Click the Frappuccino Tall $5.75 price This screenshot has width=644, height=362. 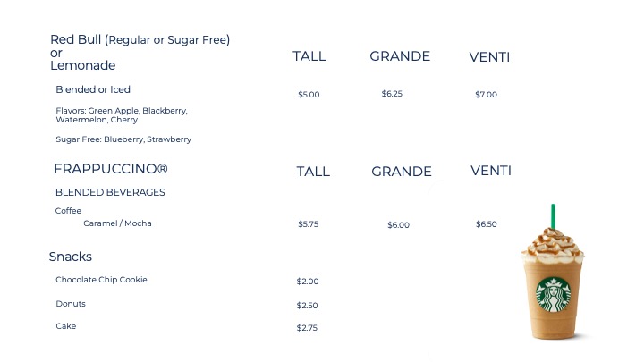pyautogui.click(x=308, y=224)
